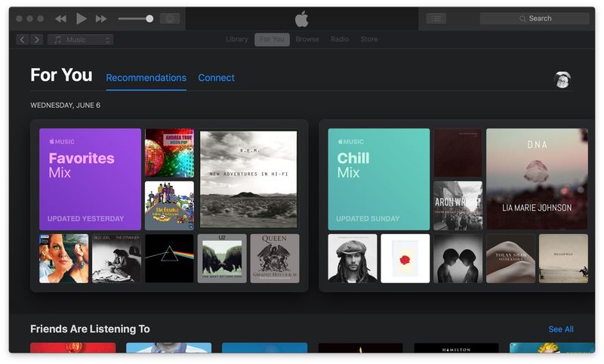The height and width of the screenshot is (364, 604).
Task: Open R.E.M. New Adventures in Hi-Fi album
Action: tap(248, 179)
